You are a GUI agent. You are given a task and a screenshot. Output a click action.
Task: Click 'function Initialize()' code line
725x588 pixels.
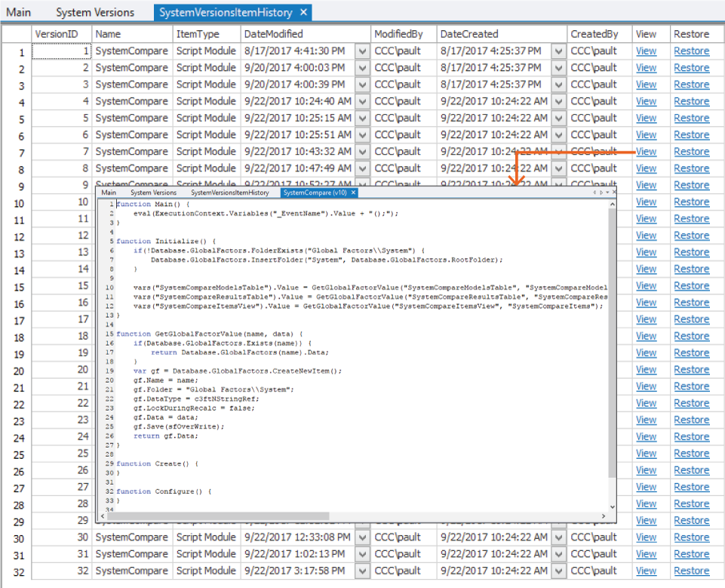(166, 241)
